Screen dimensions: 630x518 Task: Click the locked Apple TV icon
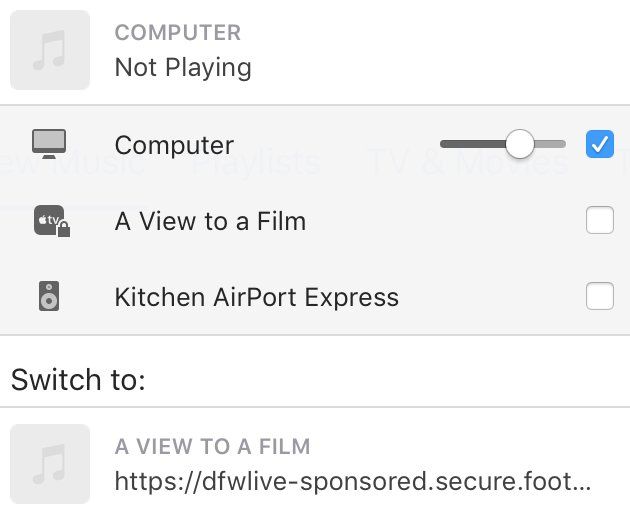[x=51, y=221]
